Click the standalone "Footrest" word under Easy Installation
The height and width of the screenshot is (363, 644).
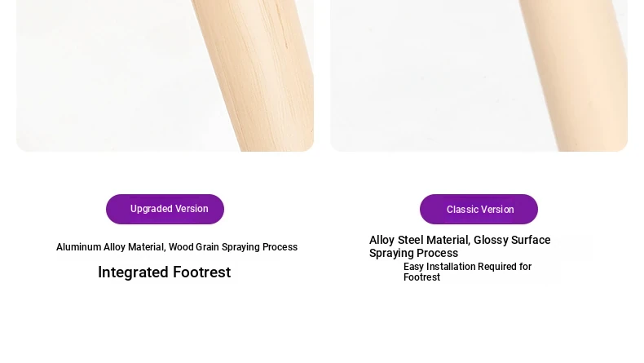coord(421,277)
